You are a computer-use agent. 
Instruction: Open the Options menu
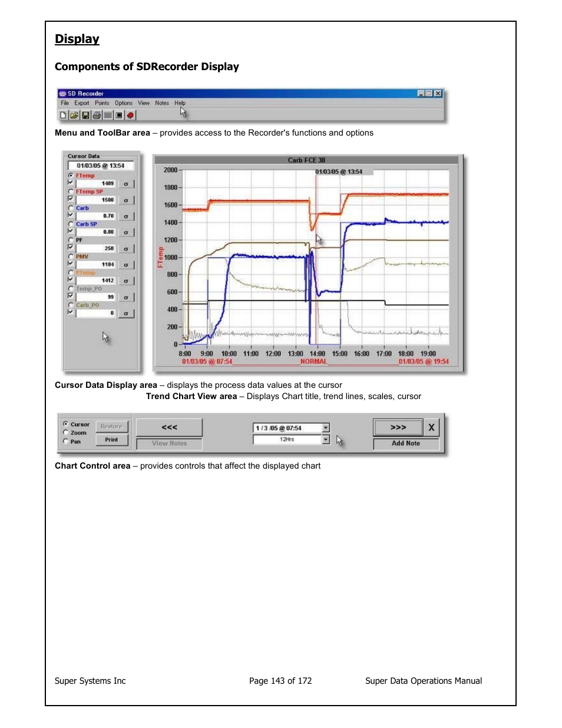tap(124, 103)
